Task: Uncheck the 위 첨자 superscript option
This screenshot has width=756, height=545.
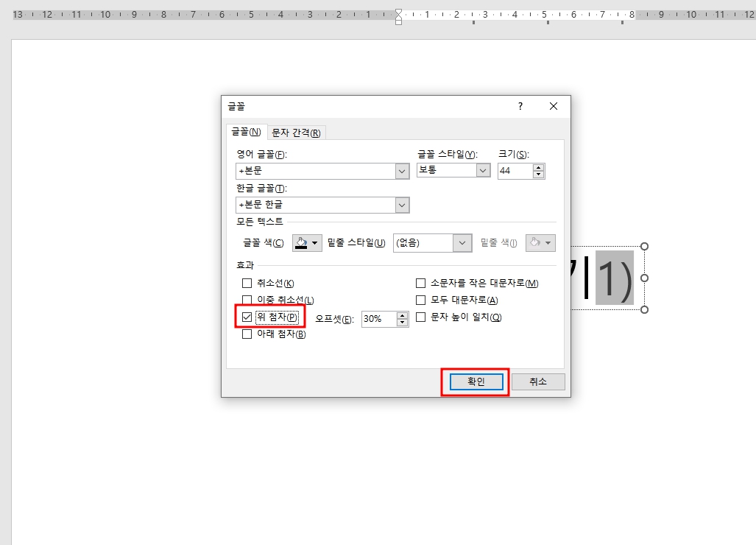Action: tap(247, 317)
